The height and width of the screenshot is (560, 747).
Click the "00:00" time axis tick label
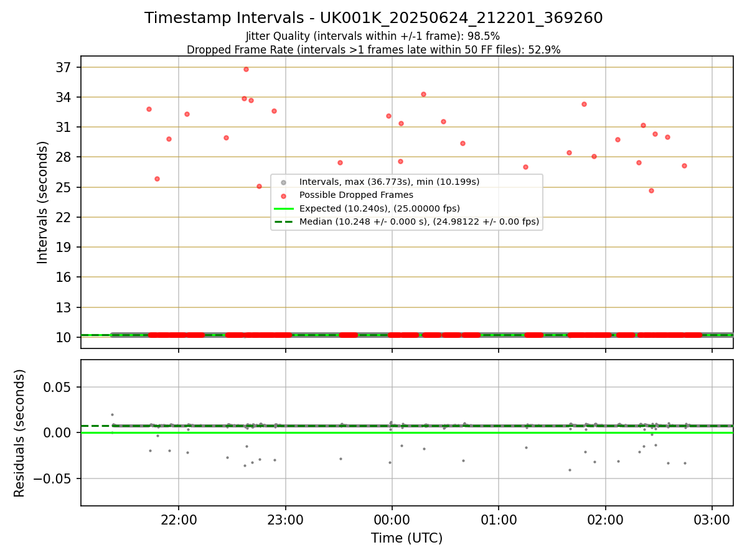[392, 520]
